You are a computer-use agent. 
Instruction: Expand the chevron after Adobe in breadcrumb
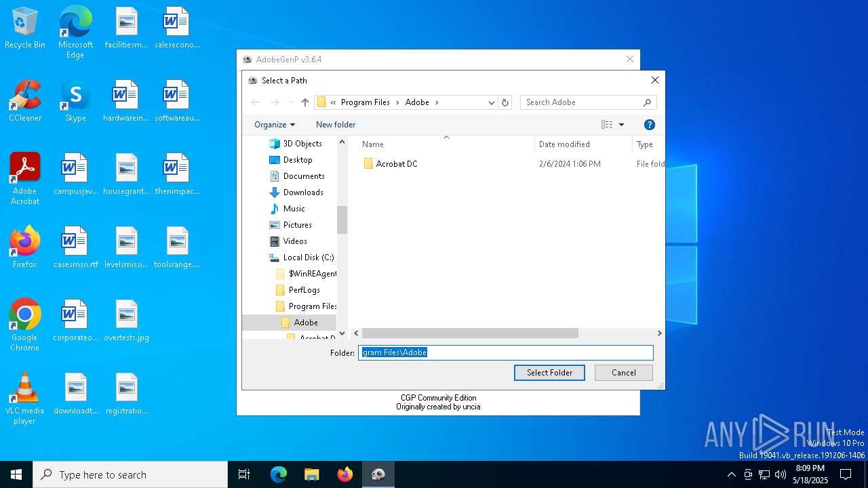click(437, 102)
